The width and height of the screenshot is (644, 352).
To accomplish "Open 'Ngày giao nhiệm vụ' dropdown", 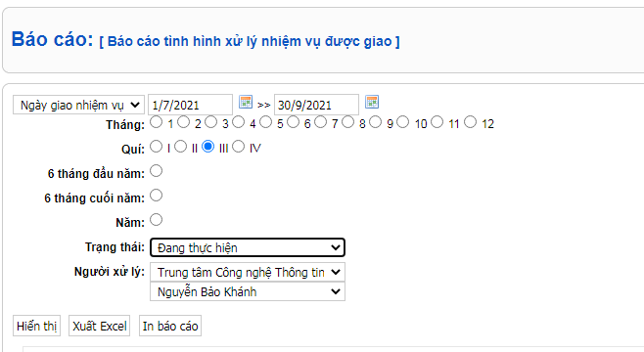I will [78, 105].
